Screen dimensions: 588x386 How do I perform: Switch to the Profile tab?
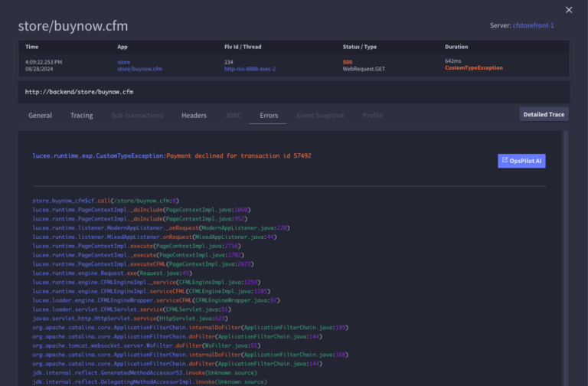click(372, 116)
